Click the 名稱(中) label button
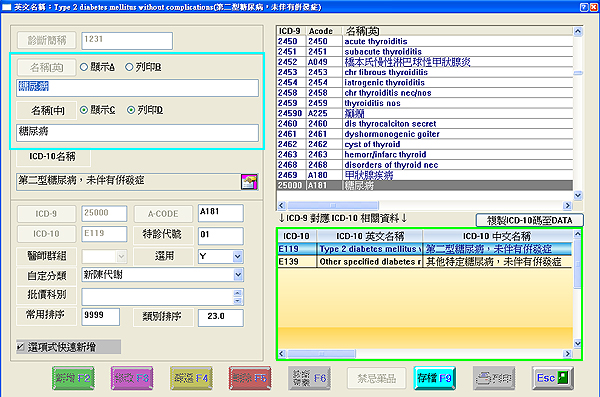 pos(47,111)
